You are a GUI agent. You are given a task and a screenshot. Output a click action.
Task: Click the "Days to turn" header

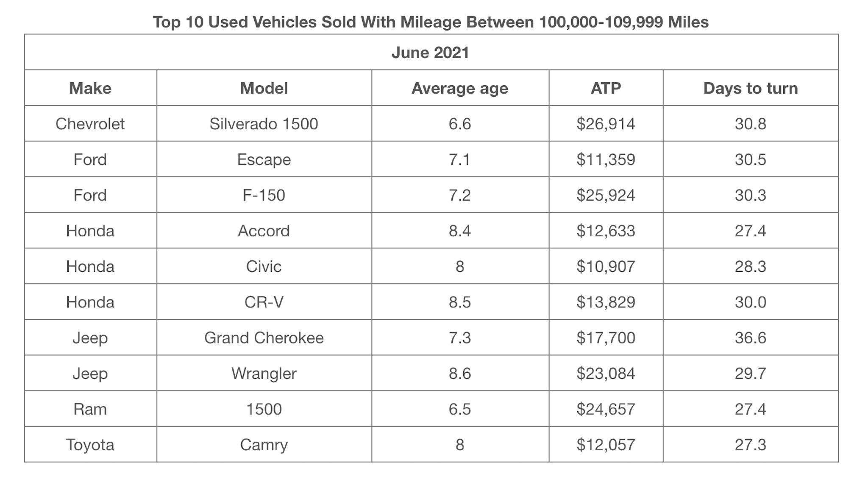click(x=750, y=88)
